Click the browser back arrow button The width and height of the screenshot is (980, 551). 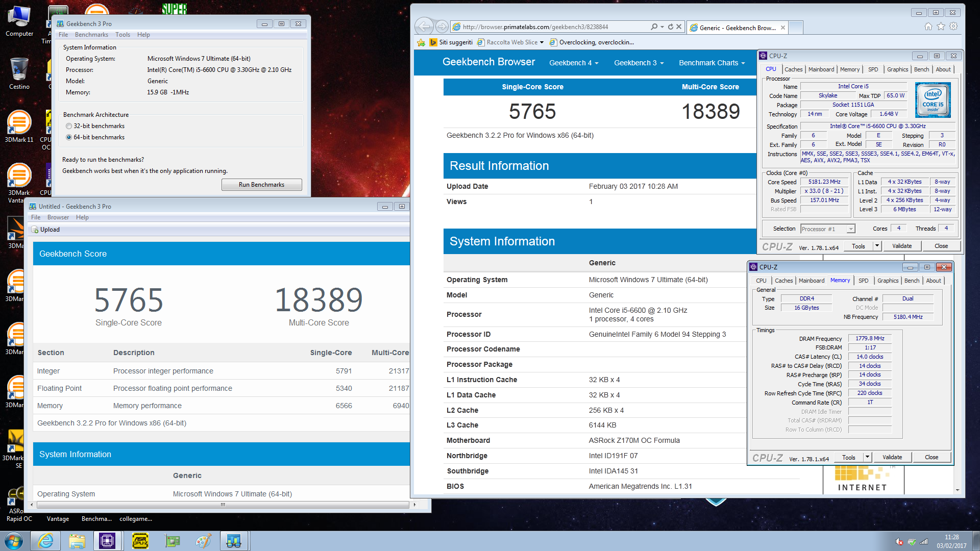[x=424, y=26]
